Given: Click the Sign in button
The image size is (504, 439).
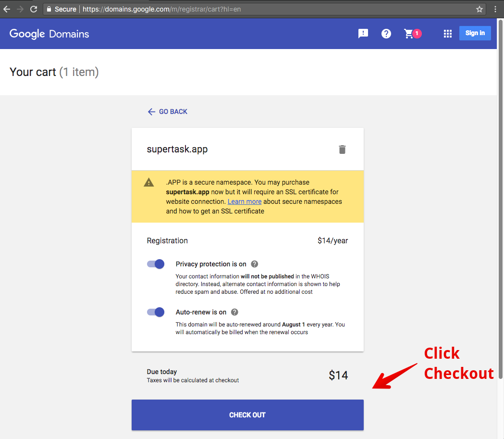Looking at the screenshot, I should (x=475, y=33).
